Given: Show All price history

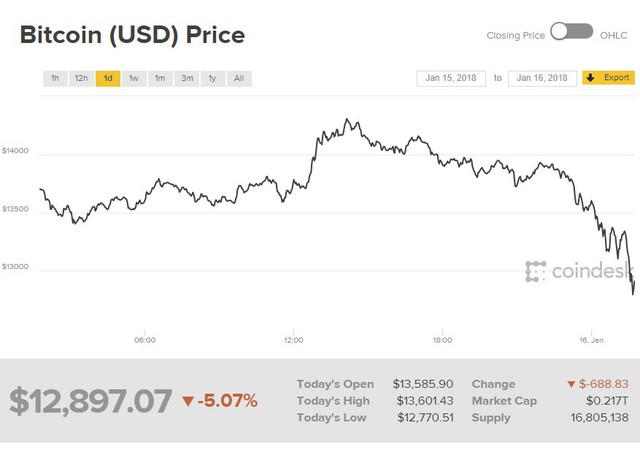Looking at the screenshot, I should (238, 78).
